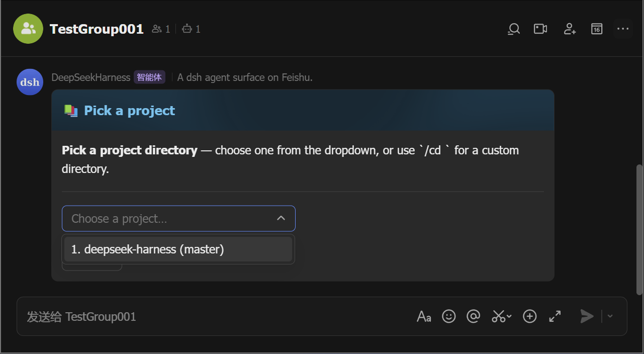Viewport: 644px width, 354px height.
Task: Start a video call
Action: 540,29
